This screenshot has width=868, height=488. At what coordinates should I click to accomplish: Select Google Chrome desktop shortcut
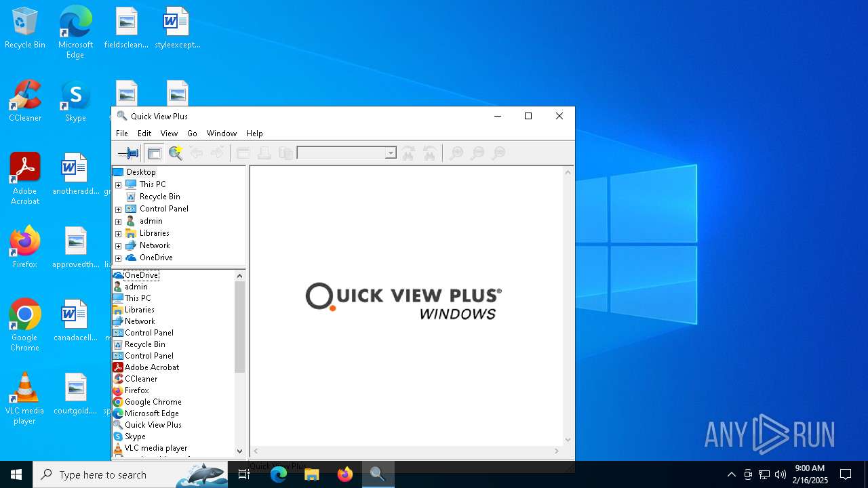25,325
